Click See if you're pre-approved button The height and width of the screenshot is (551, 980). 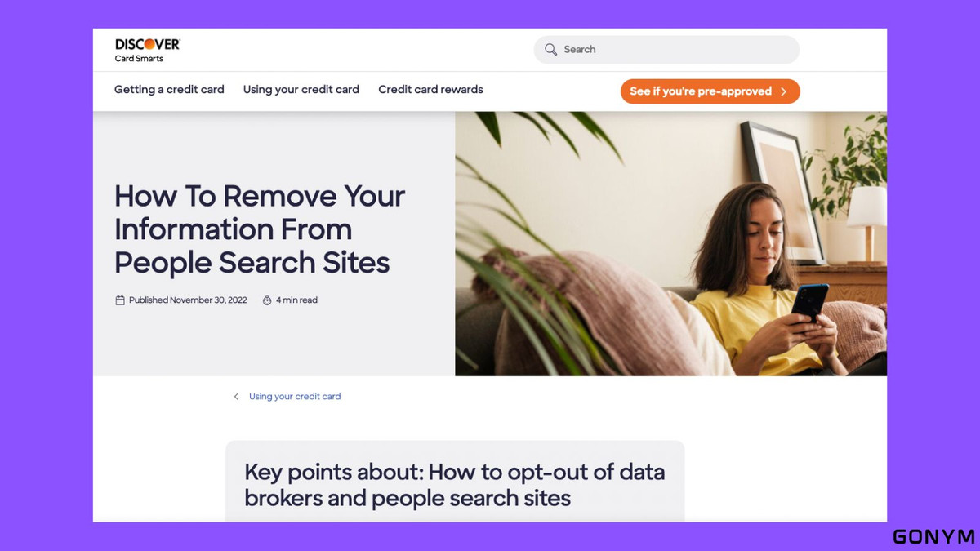click(710, 91)
